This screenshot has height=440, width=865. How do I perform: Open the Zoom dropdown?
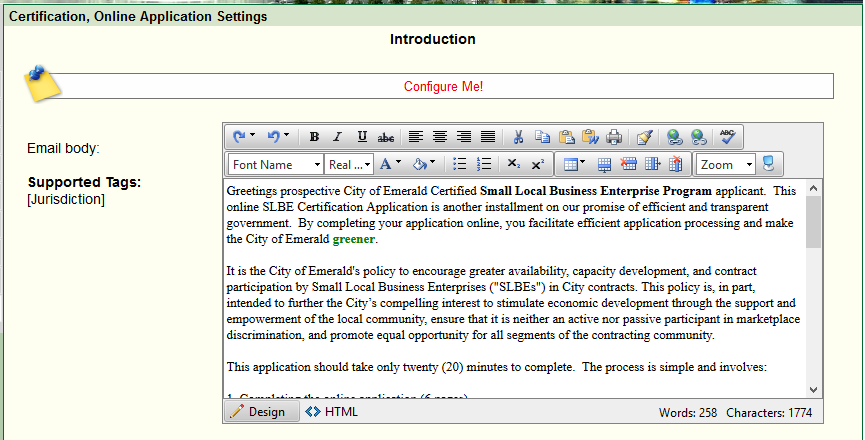pos(725,164)
